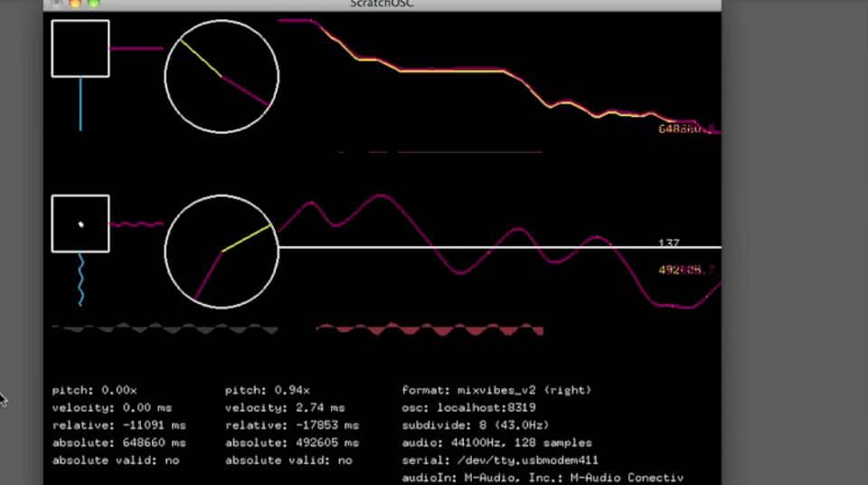The width and height of the screenshot is (868, 485).
Task: Click the "osc: localhost:8319" line
Action: pyautogui.click(x=469, y=408)
